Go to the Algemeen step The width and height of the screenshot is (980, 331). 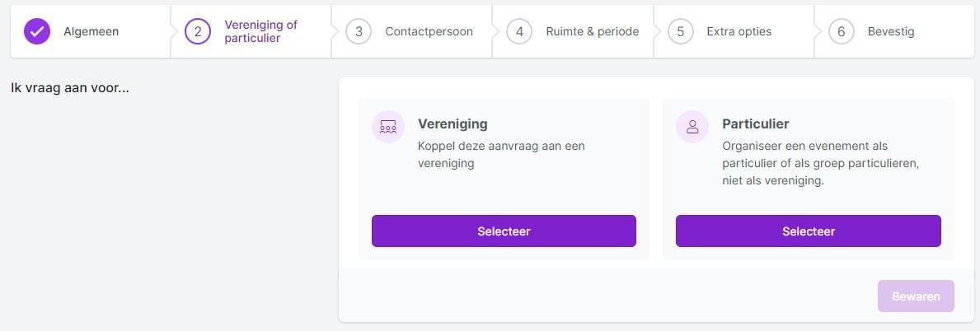pos(91,31)
